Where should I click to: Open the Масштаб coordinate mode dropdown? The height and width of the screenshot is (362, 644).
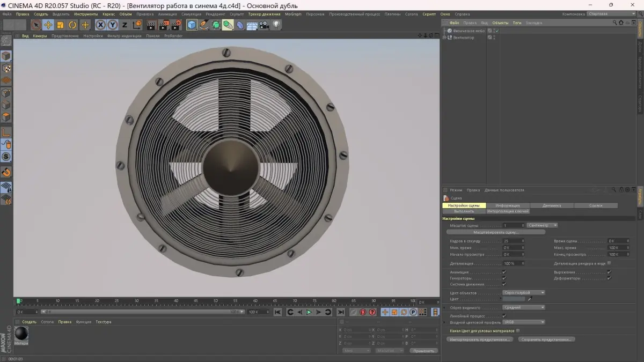click(389, 351)
